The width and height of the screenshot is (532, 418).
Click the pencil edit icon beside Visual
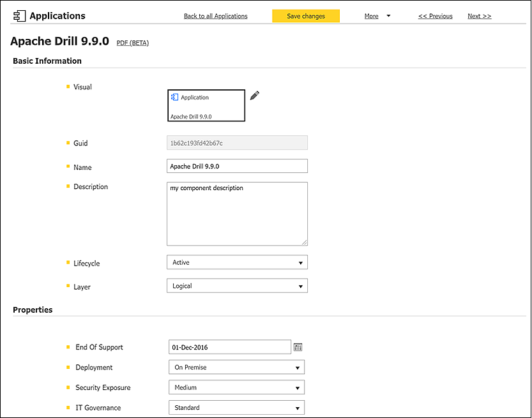tap(254, 96)
